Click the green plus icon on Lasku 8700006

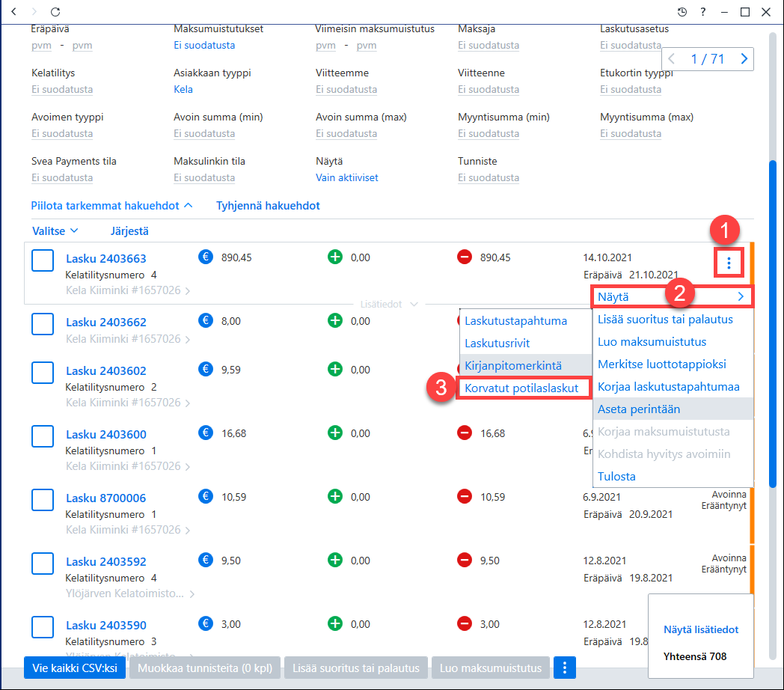(x=335, y=496)
